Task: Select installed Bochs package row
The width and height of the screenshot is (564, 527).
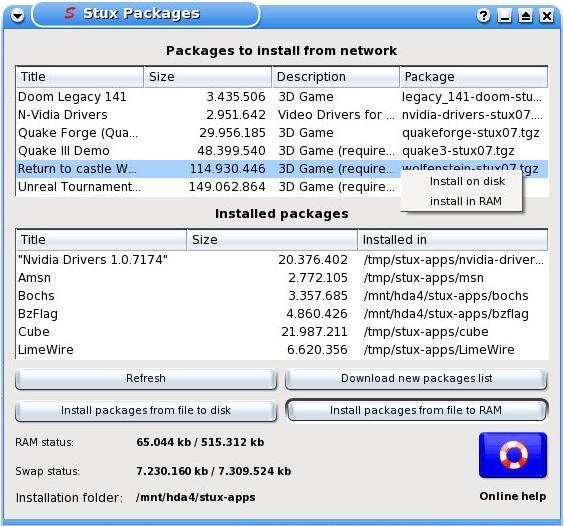Action: 282,296
